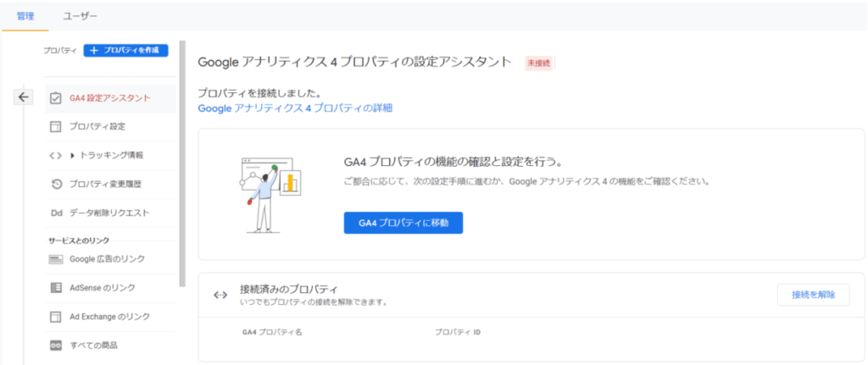This screenshot has width=868, height=365.
Task: Open トラッキング情報 menu entry
Action: pyautogui.click(x=110, y=156)
